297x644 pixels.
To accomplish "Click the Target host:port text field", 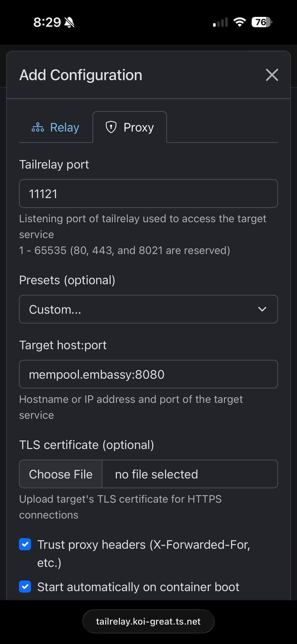I will click(148, 374).
